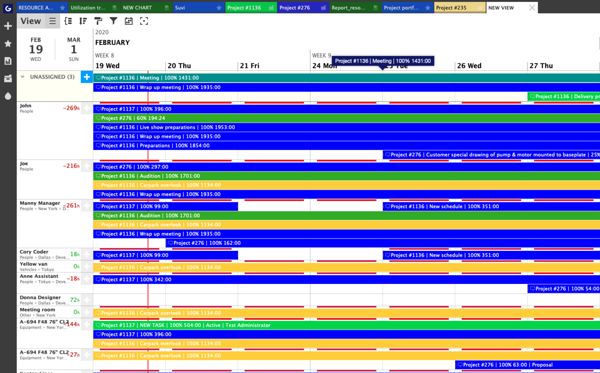Click the plus button in Joe's row

click(87, 166)
